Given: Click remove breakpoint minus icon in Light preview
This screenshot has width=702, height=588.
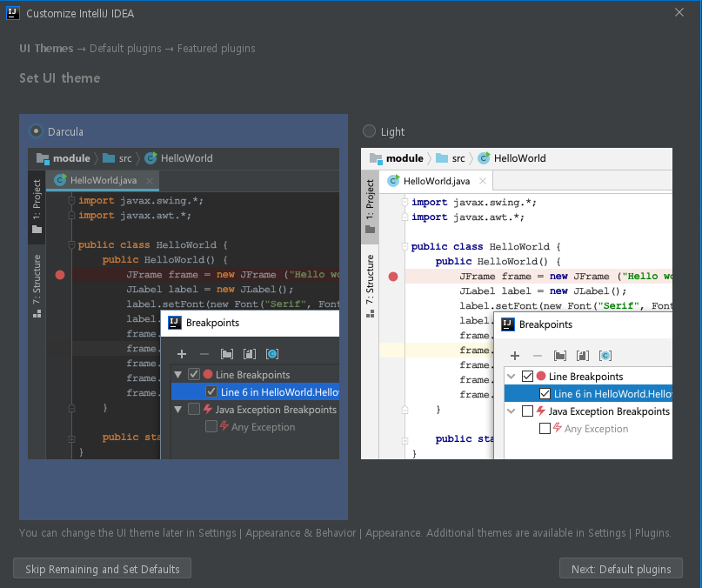Looking at the screenshot, I should [x=538, y=356].
